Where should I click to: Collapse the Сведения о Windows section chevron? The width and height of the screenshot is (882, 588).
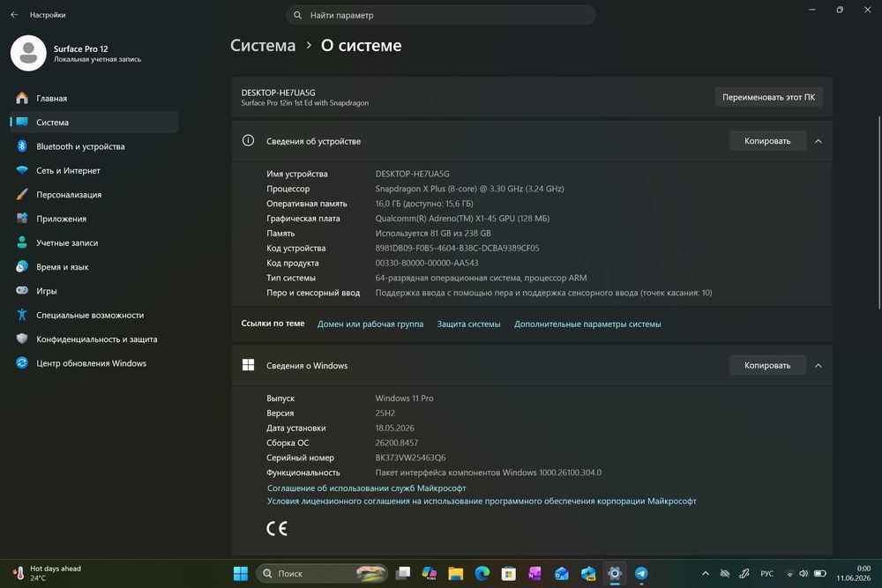pos(818,365)
